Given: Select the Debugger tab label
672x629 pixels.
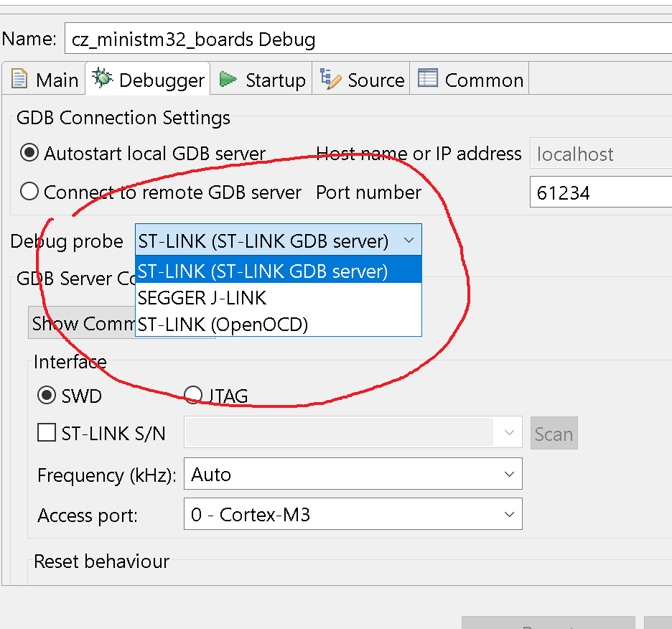Looking at the screenshot, I should pos(162,80).
